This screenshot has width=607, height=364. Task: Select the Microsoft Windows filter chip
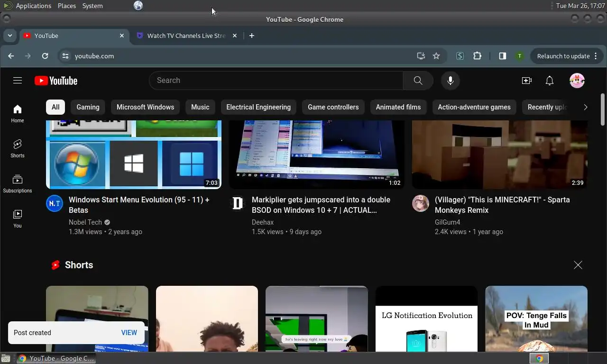[146, 107]
